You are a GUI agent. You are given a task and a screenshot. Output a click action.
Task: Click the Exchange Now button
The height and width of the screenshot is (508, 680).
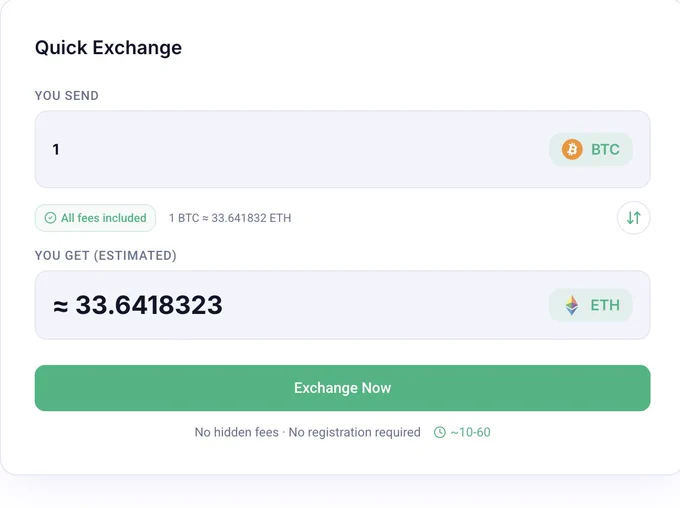point(343,388)
